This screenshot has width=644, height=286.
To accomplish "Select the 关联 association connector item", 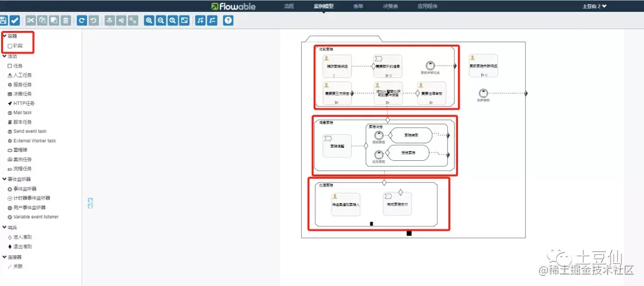I will (x=15, y=266).
